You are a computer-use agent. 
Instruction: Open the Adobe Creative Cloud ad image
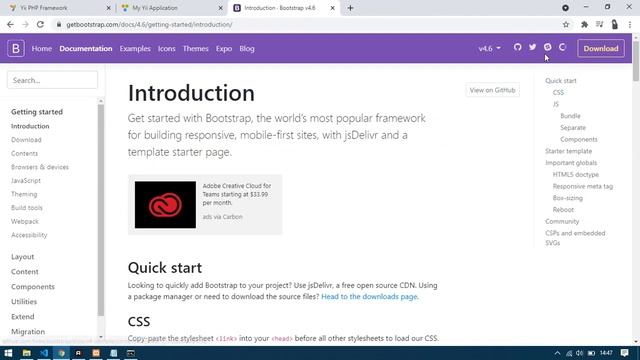pyautogui.click(x=165, y=205)
